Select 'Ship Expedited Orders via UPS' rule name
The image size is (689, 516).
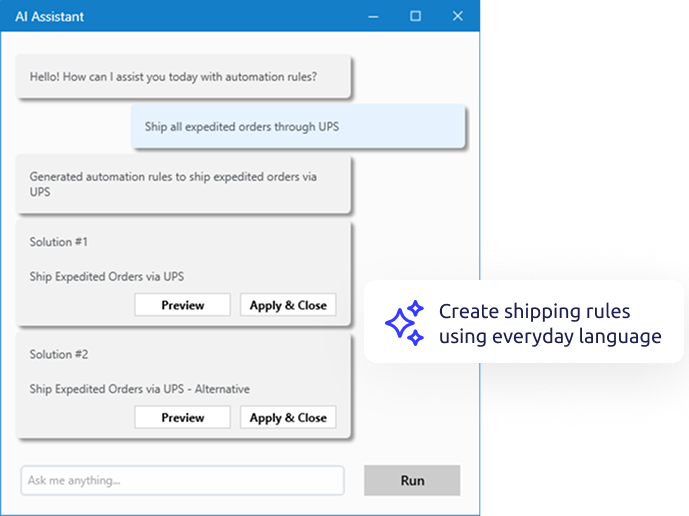click(107, 276)
